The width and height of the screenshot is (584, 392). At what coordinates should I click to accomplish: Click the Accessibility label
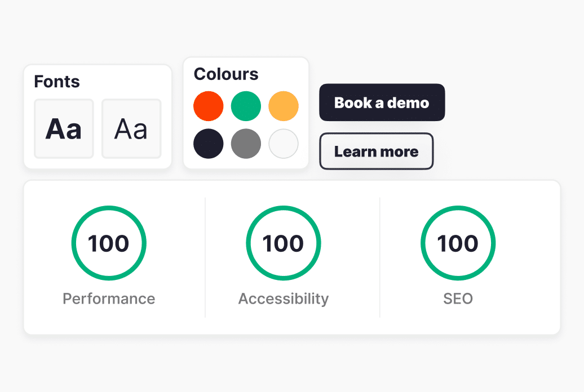pyautogui.click(x=284, y=299)
